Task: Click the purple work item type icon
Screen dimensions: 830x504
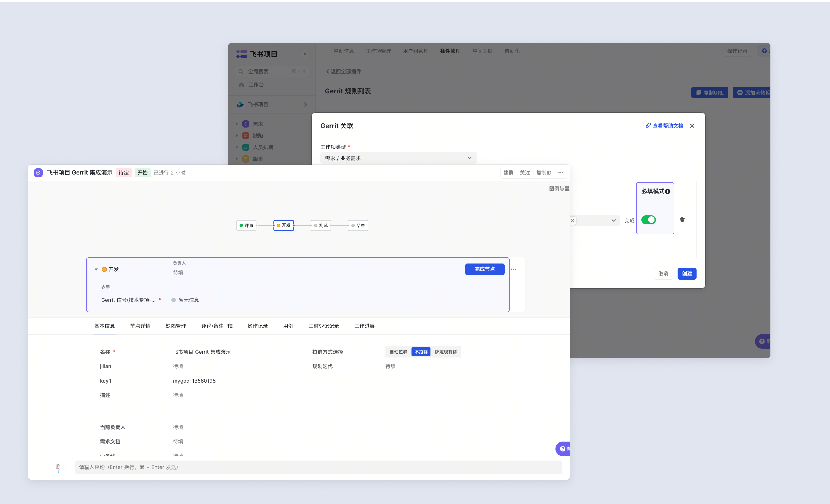Action: tap(38, 173)
